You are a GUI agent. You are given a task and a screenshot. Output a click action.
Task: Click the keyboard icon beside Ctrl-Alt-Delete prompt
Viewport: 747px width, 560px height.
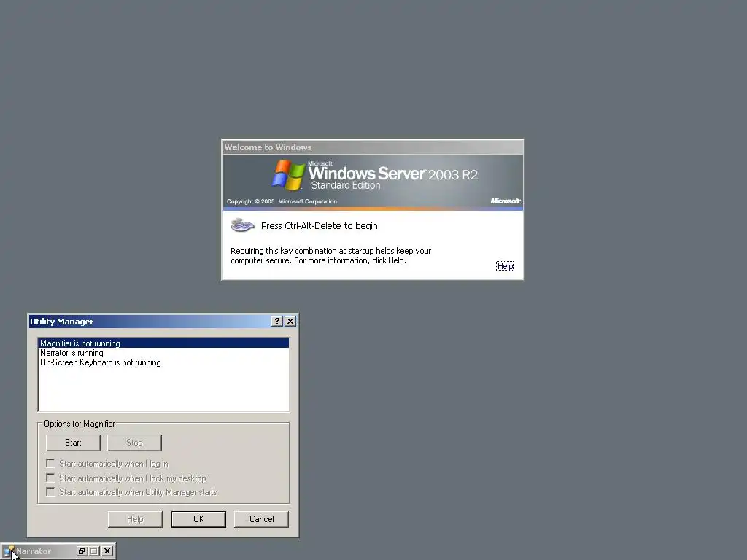(242, 225)
